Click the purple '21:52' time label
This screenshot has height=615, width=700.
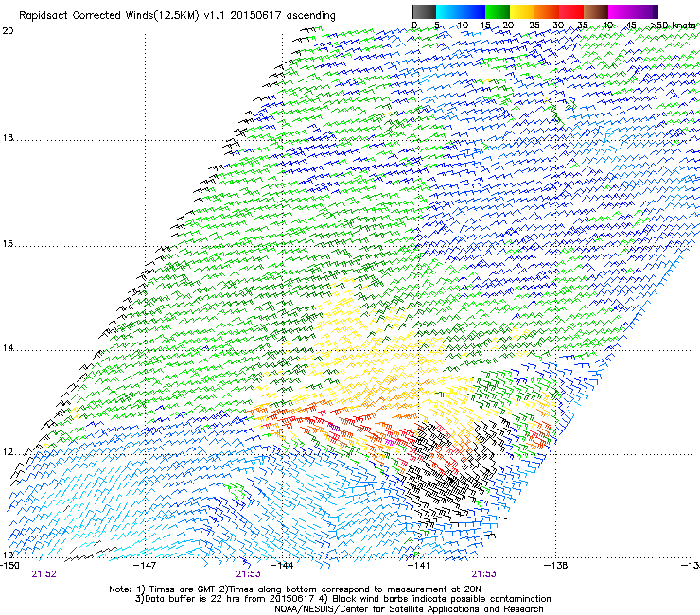click(44, 574)
